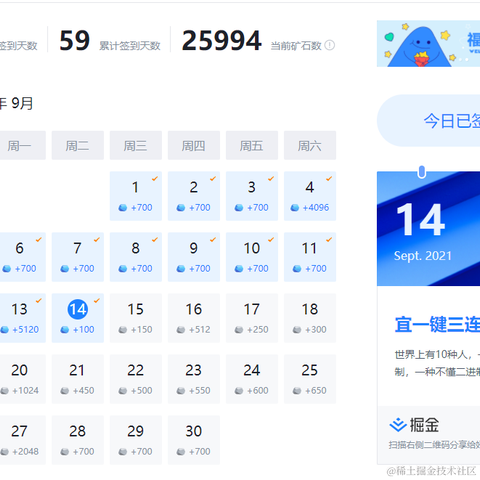Open day 3 calendar cell

pos(252,196)
